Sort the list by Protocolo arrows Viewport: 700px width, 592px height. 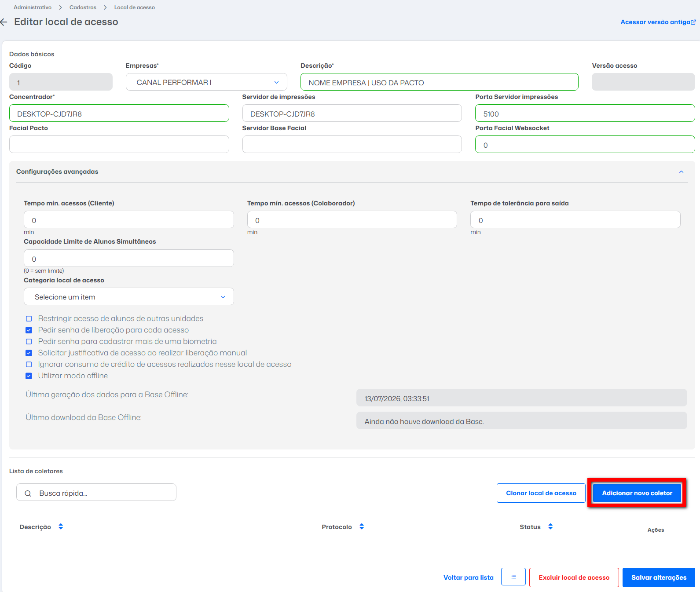362,526
